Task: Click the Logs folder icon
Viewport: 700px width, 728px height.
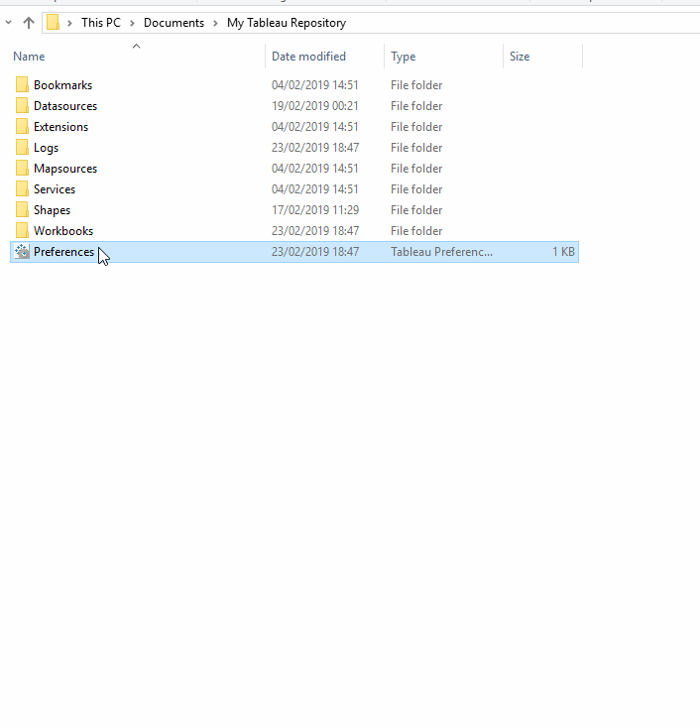Action: (x=22, y=148)
